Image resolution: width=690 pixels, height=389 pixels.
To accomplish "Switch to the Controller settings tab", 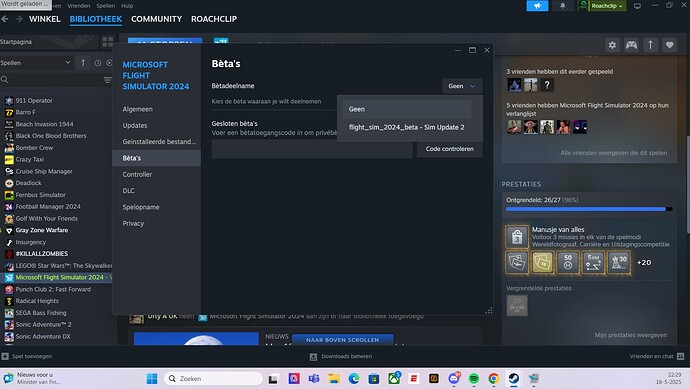I will click(x=137, y=174).
